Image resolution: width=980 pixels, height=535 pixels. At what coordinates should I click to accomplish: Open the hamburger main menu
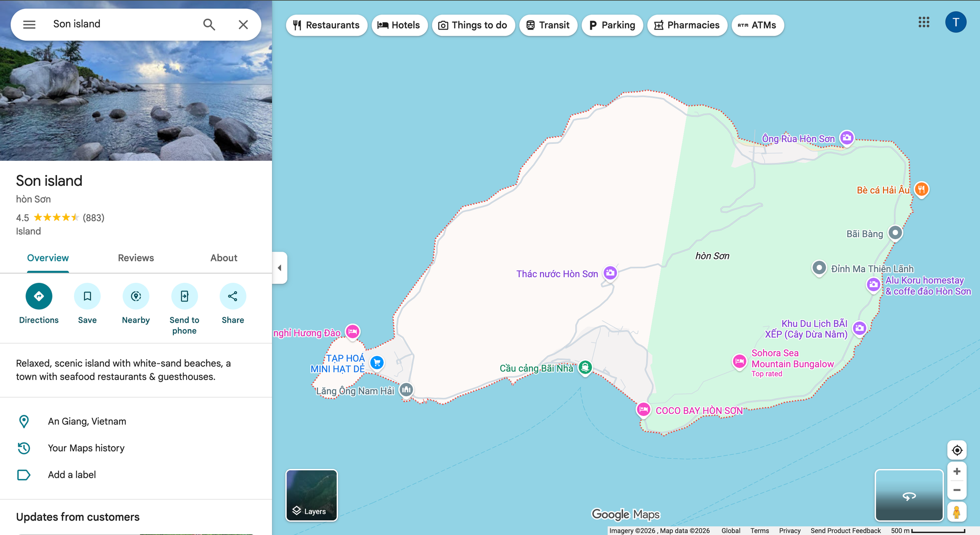29,25
